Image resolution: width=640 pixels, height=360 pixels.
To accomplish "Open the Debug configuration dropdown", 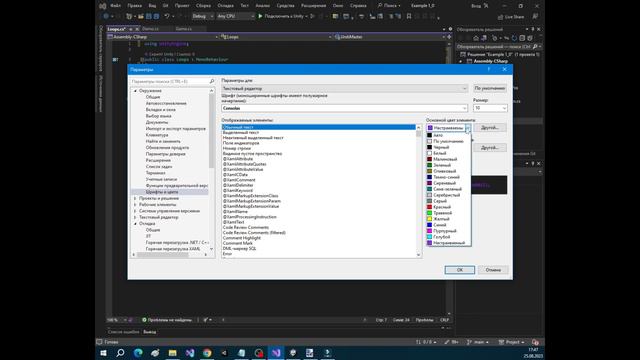I will 203,16.
